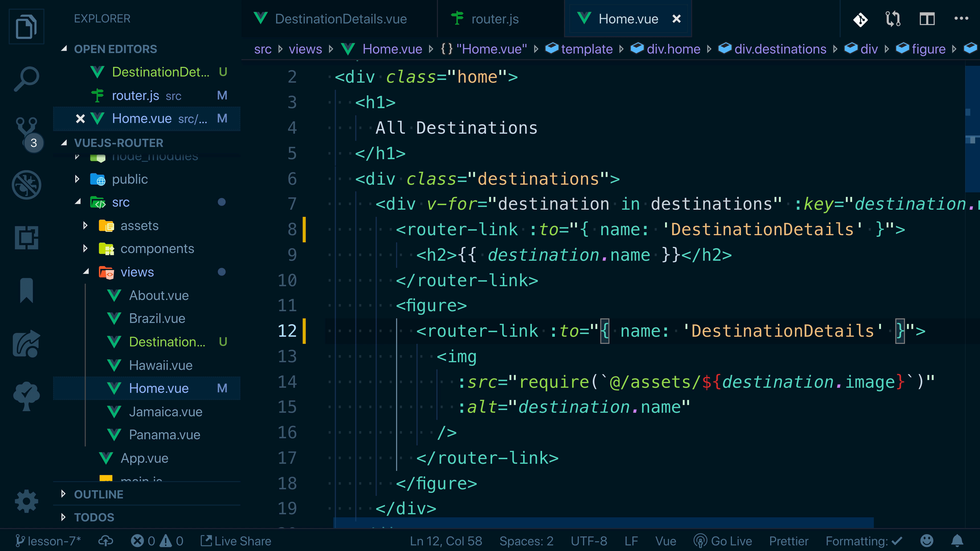Screen dimensions: 980x551
Task: Click the split editor icon
Action: 927,19
